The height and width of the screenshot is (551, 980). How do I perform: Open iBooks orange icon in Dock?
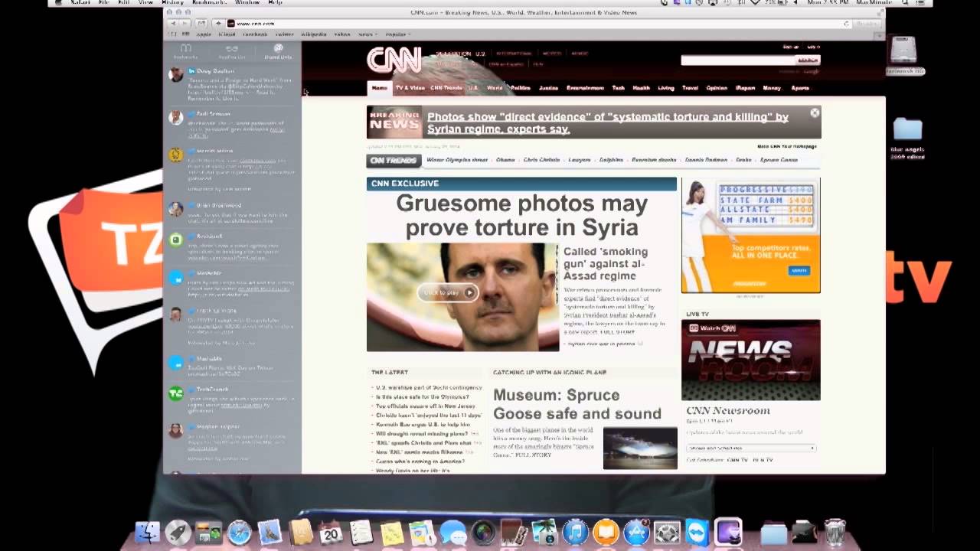(606, 532)
